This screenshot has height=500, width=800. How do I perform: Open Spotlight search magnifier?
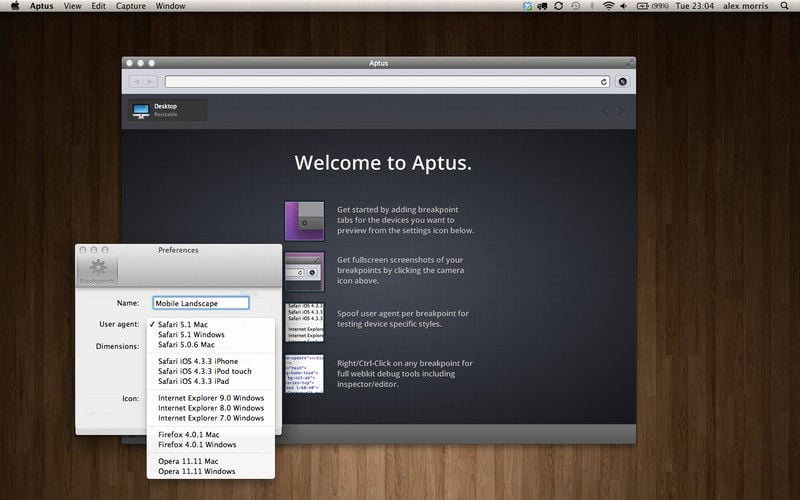[785, 6]
